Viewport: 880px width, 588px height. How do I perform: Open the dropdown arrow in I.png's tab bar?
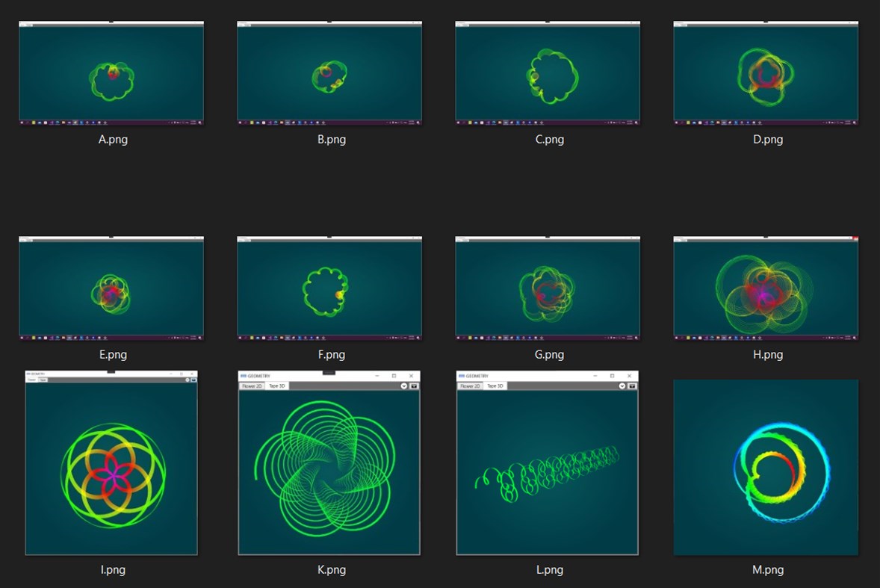(x=188, y=379)
